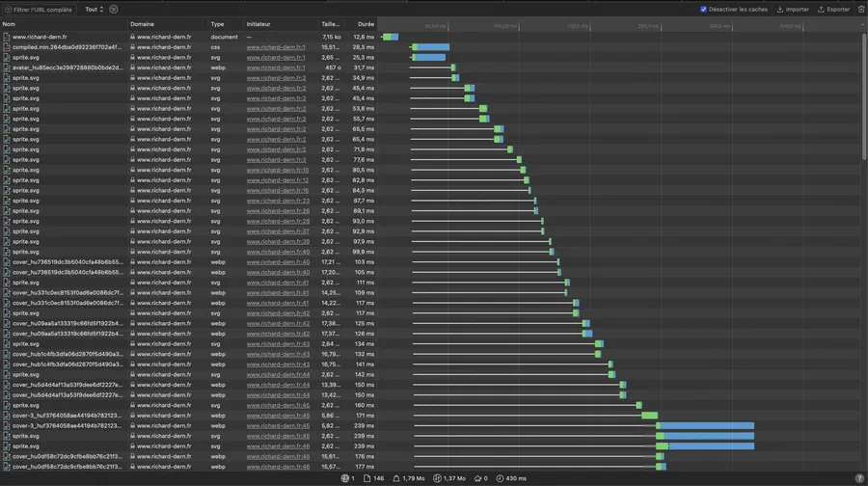Open initiator link www.richard-dern.fr:23 in 87,7 ms row
The width and height of the screenshot is (868, 486).
click(278, 201)
